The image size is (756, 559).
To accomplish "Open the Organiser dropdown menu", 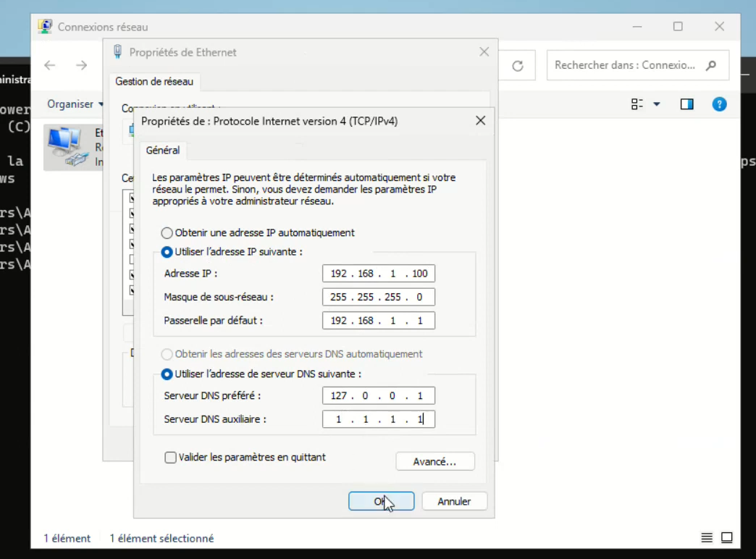I will click(72, 104).
